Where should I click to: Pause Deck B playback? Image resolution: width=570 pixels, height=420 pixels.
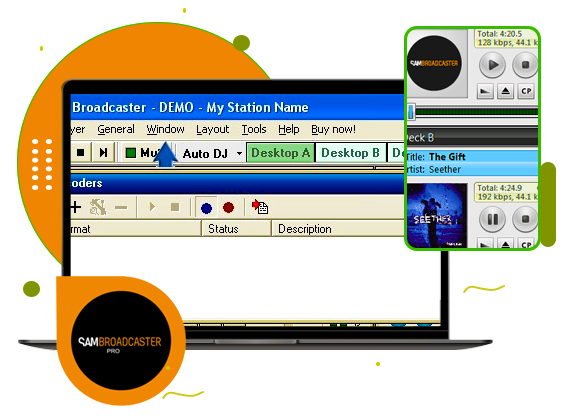tap(493, 219)
